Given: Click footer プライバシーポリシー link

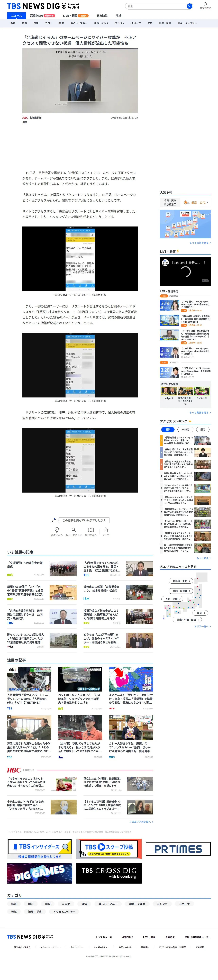Looking at the screenshot, I should click(x=50, y=947).
